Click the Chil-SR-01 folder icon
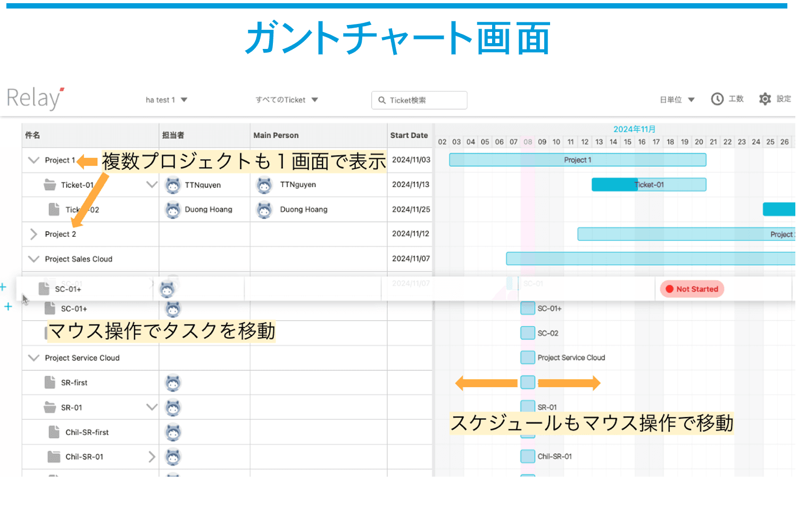 [54, 457]
